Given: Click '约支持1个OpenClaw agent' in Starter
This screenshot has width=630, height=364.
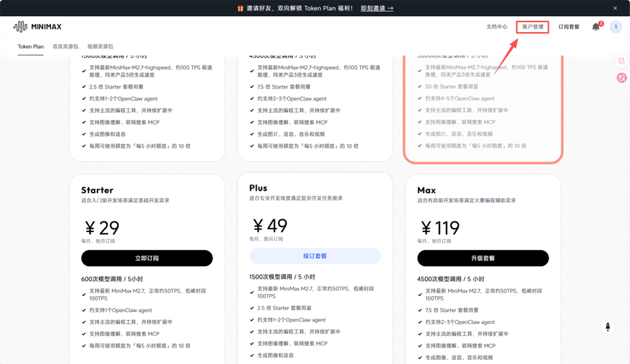Looking at the screenshot, I should point(121,310).
